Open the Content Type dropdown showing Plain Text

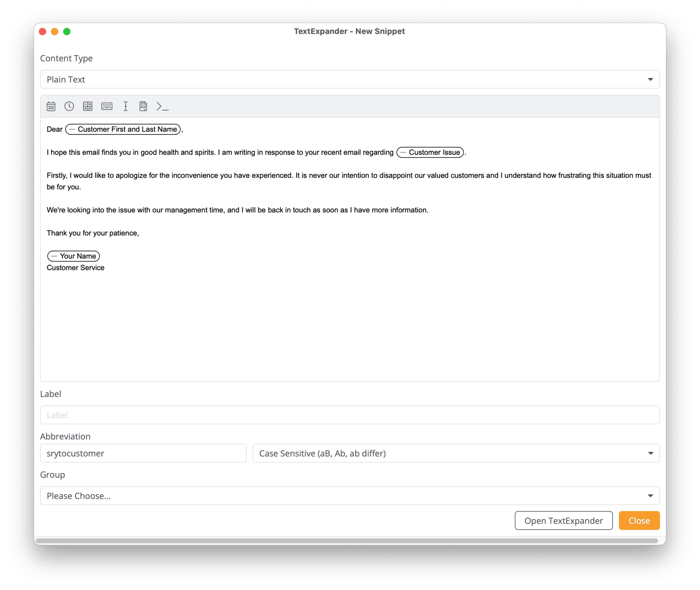(350, 79)
